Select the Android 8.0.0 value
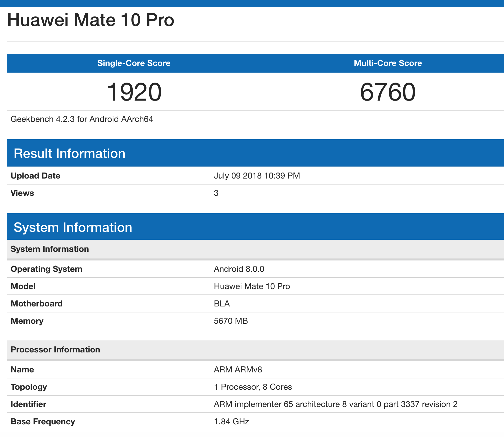The width and height of the screenshot is (504, 437). (239, 269)
